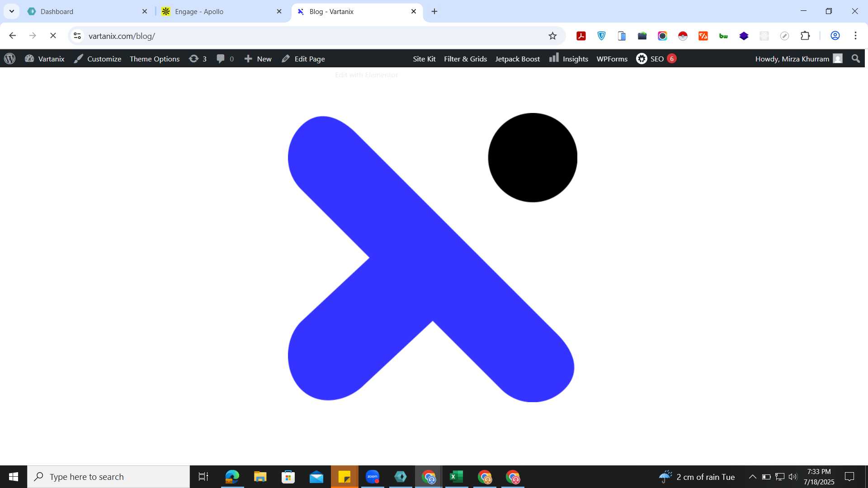The image size is (868, 488).
Task: Select the Blog - Vartanix tab
Action: point(357,11)
